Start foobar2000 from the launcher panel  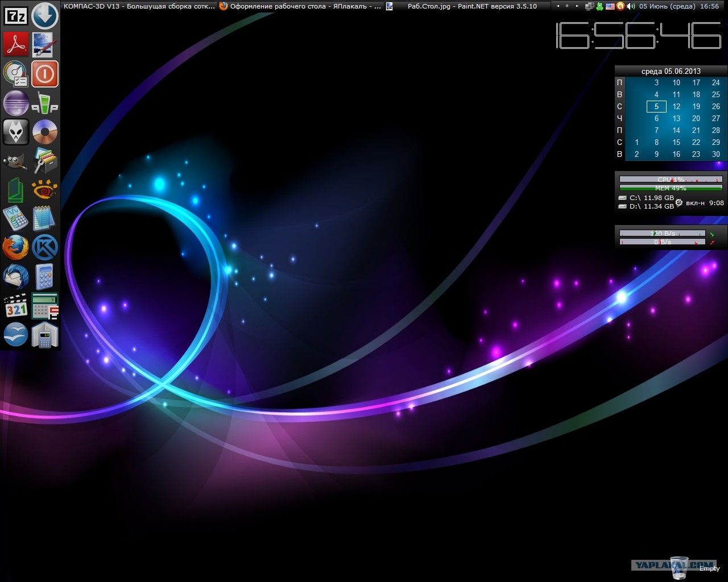tap(15, 132)
